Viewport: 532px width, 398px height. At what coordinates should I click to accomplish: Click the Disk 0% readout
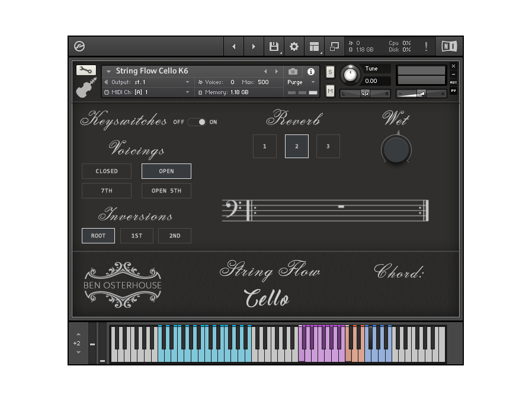coord(400,50)
